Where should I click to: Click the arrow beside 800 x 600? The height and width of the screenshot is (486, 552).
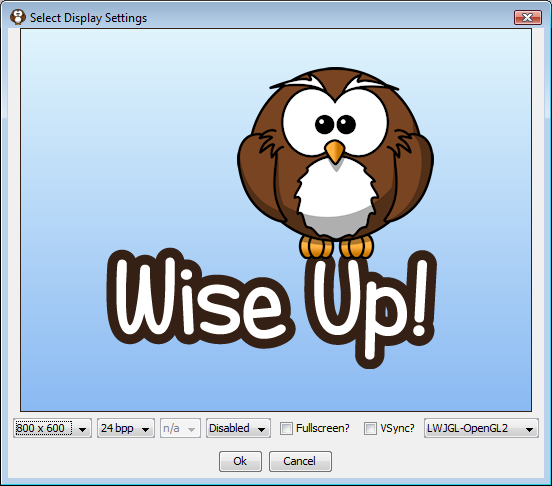(x=82, y=429)
